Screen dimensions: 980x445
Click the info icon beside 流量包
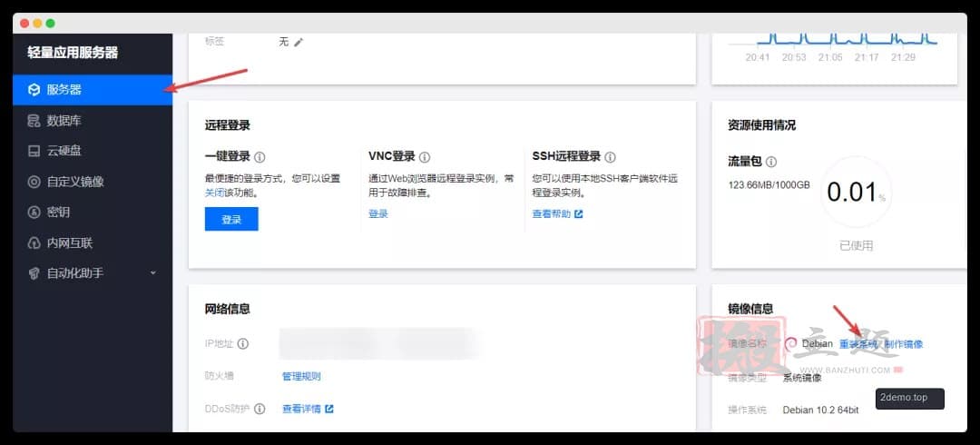[x=771, y=162]
